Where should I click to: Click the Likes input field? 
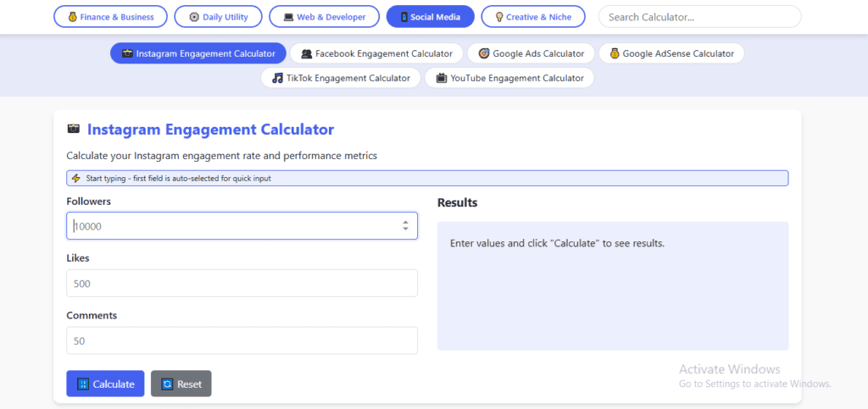(x=242, y=283)
